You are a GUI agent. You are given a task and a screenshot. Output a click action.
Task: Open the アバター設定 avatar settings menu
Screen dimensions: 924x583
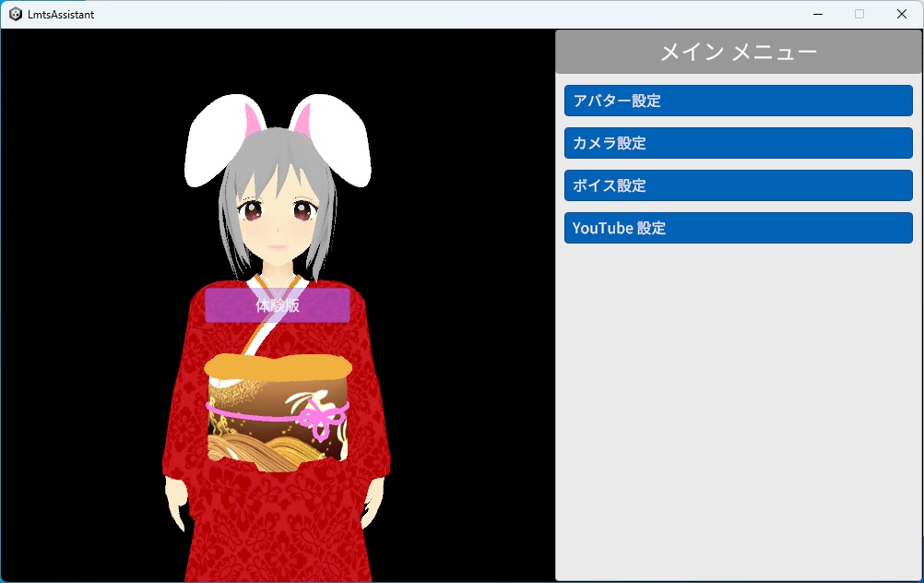738,101
